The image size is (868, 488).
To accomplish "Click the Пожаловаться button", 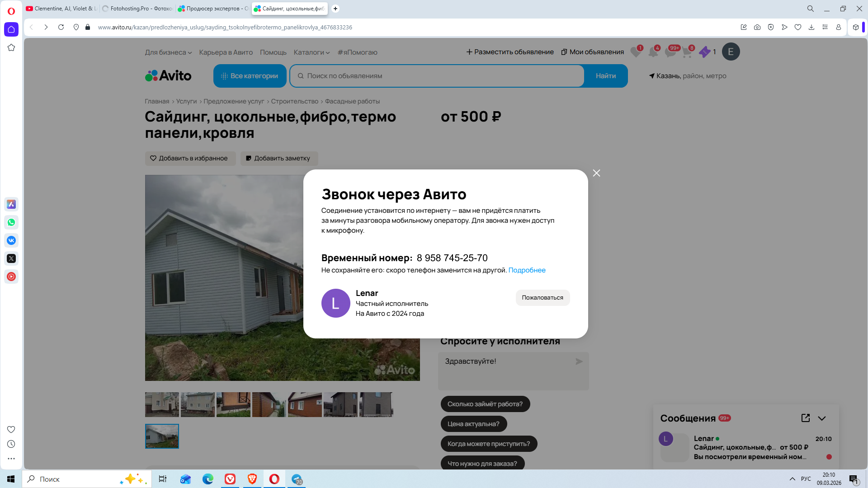I will tap(542, 297).
